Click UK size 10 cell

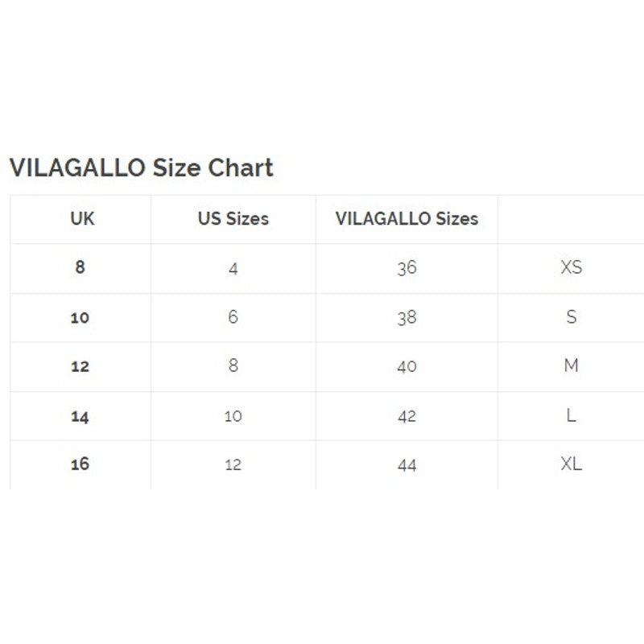[80, 317]
